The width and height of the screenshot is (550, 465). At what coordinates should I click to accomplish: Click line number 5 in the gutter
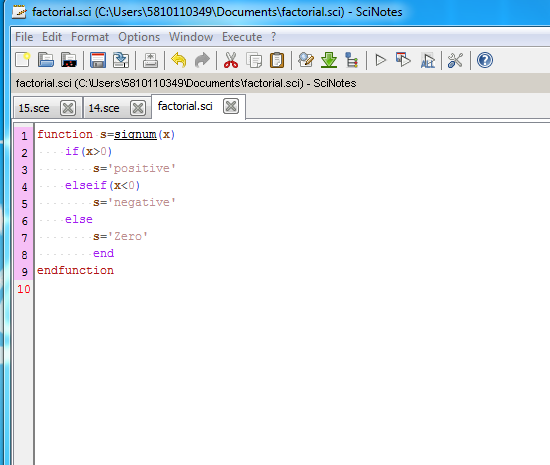pos(24,204)
